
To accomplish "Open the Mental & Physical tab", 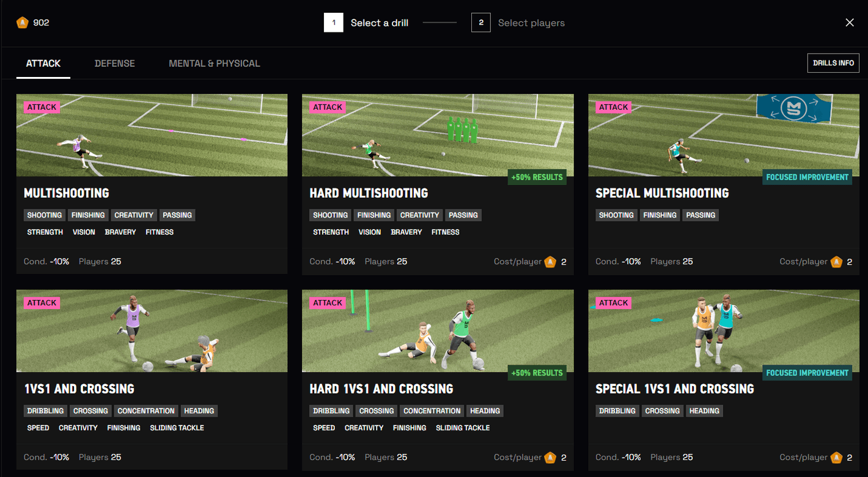I will 214,64.
